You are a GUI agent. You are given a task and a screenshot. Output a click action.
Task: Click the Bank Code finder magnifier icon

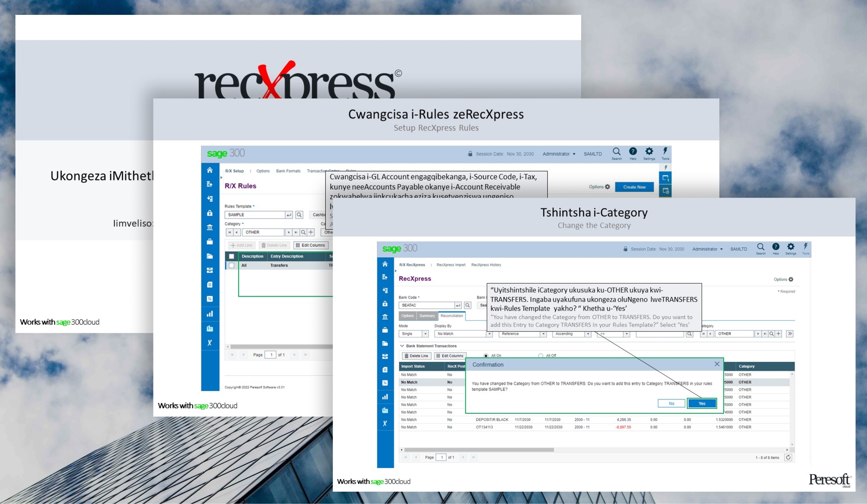(x=468, y=305)
